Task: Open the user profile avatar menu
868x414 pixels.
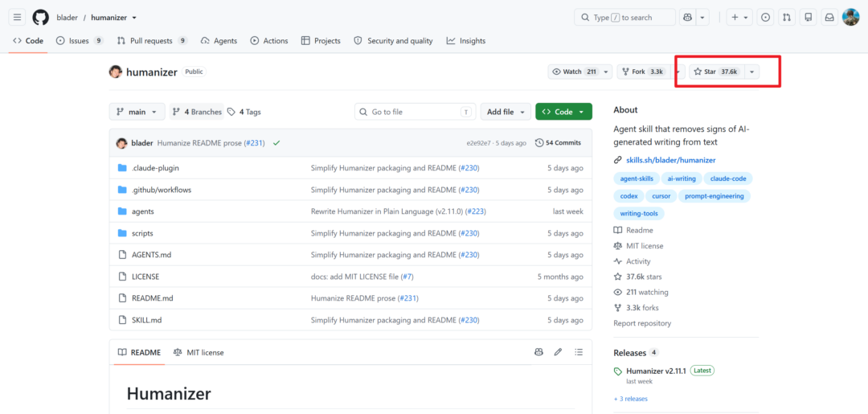Action: (x=850, y=17)
